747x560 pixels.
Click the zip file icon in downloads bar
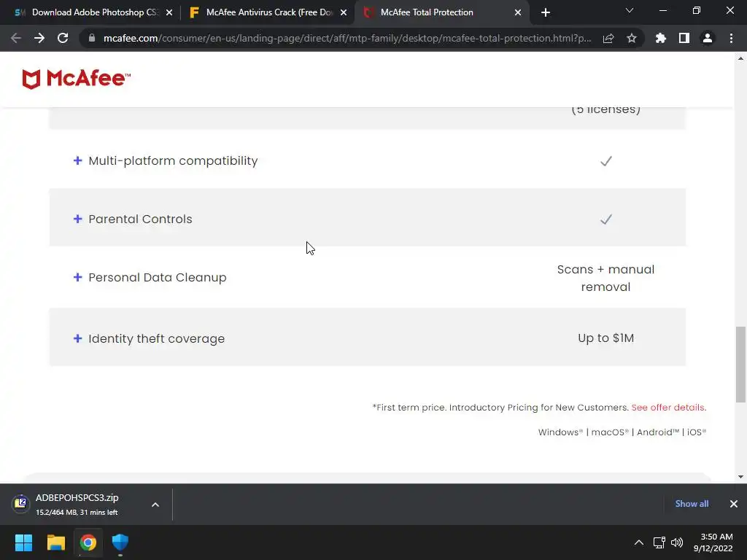[20, 503]
